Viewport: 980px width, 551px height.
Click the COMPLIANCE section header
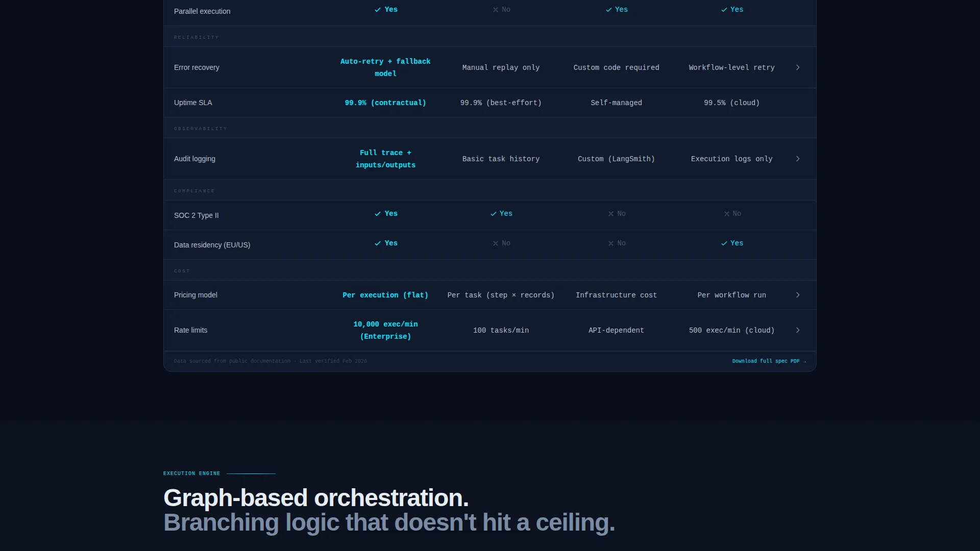pyautogui.click(x=194, y=191)
